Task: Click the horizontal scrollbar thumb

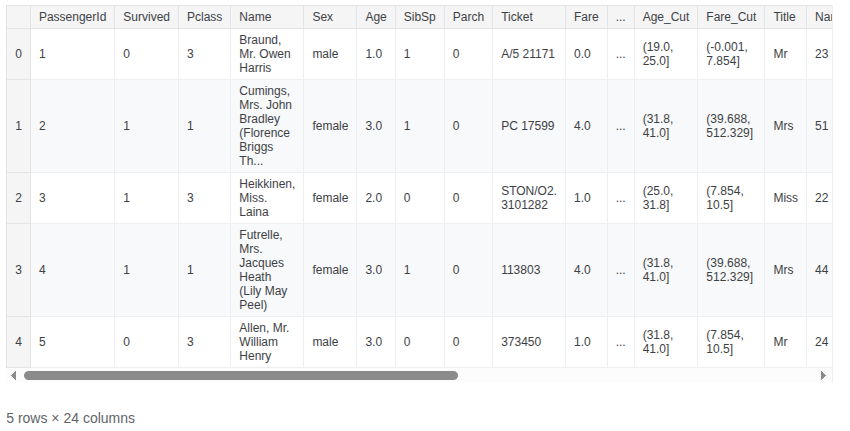Action: point(241,375)
